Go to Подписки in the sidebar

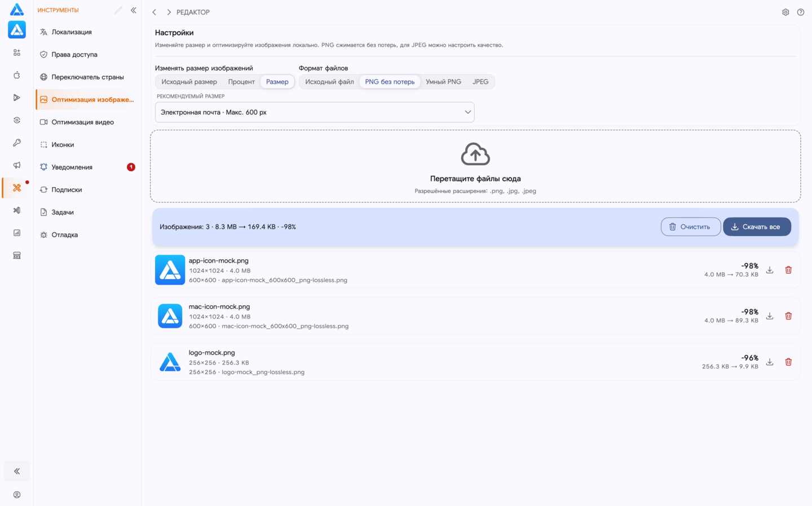pyautogui.click(x=87, y=190)
